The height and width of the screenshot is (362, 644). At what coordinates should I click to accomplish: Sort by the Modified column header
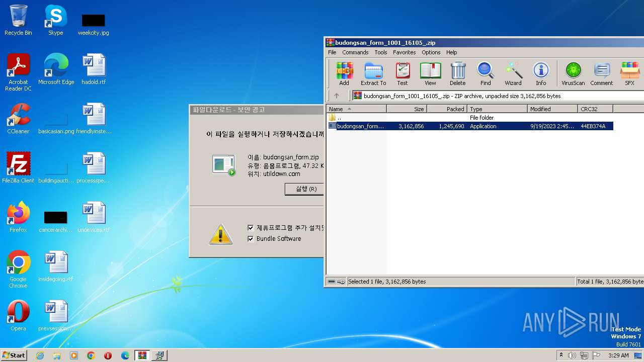point(552,109)
